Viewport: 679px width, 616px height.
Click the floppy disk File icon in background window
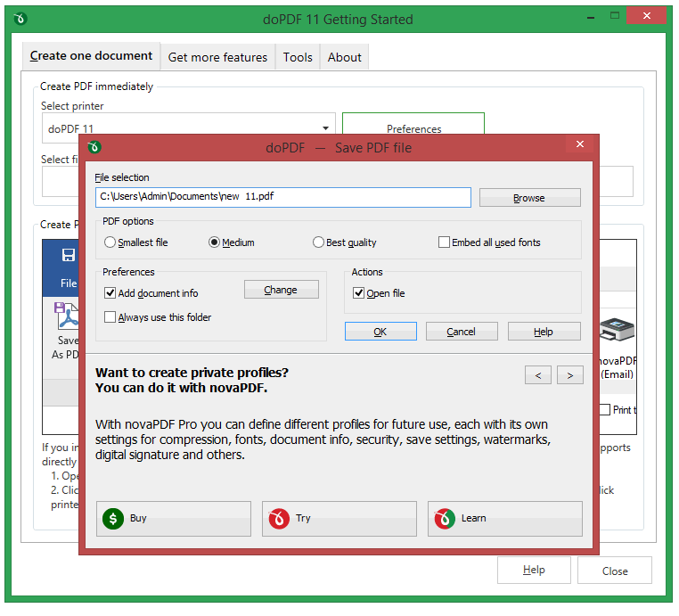pos(69,255)
